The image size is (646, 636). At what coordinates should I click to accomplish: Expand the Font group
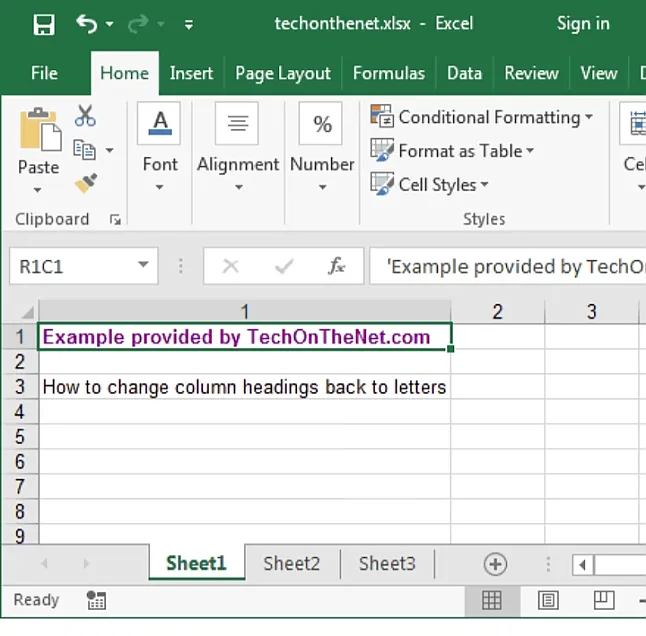[x=159, y=188]
